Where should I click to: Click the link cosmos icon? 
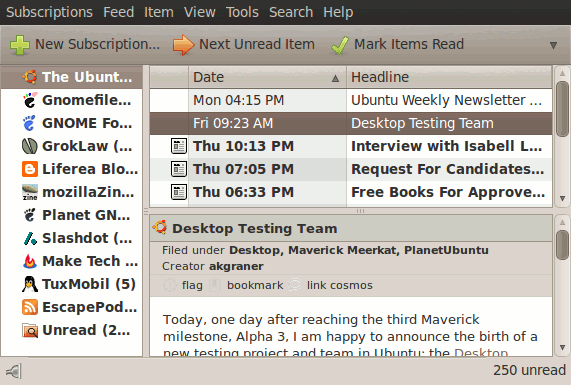tap(295, 285)
